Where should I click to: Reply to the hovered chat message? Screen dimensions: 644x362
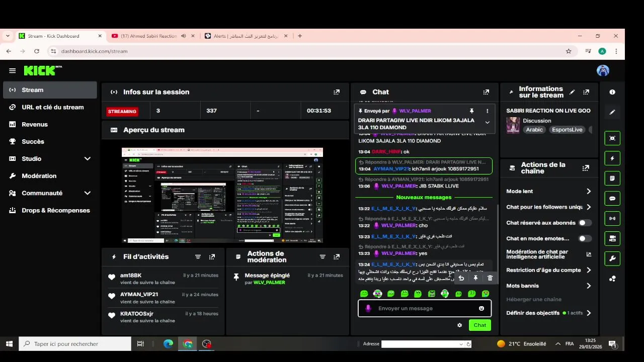461,278
